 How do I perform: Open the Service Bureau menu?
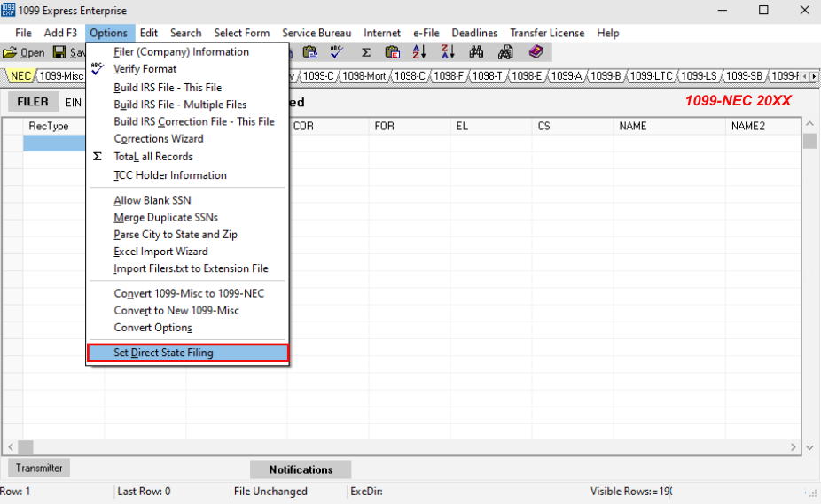317,33
